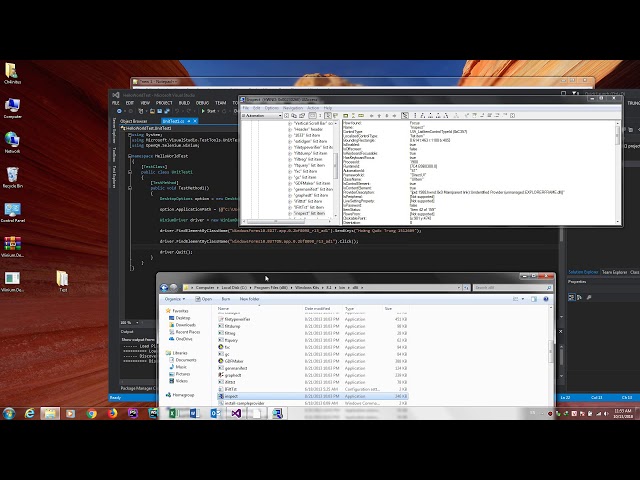Switch to the Object Browser tab

pos(134,121)
